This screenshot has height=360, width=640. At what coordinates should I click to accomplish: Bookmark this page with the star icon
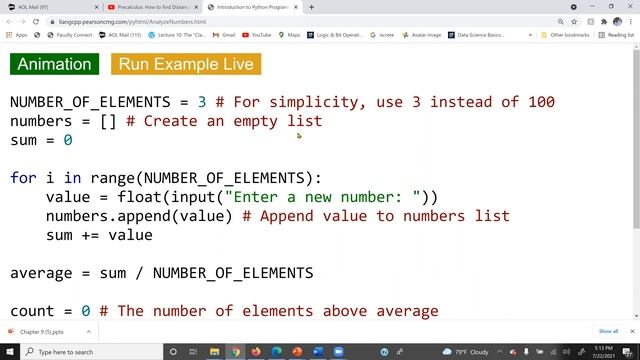coord(574,22)
